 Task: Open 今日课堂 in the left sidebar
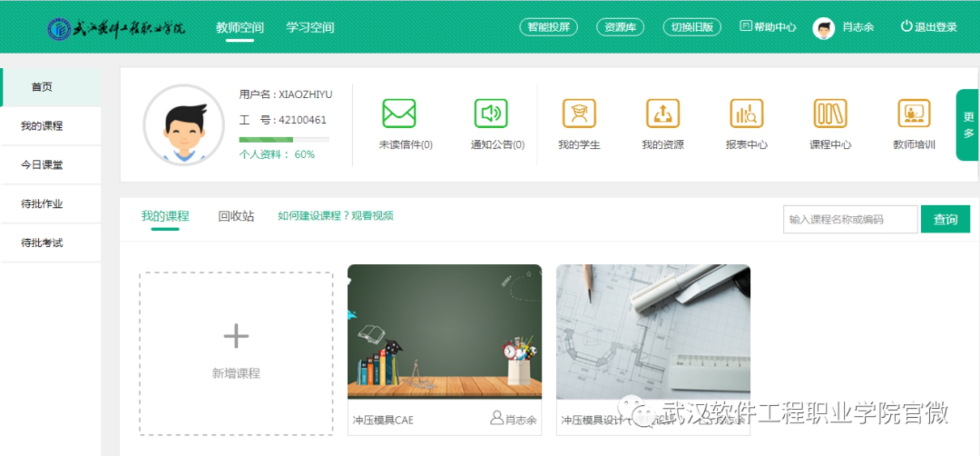coord(42,165)
